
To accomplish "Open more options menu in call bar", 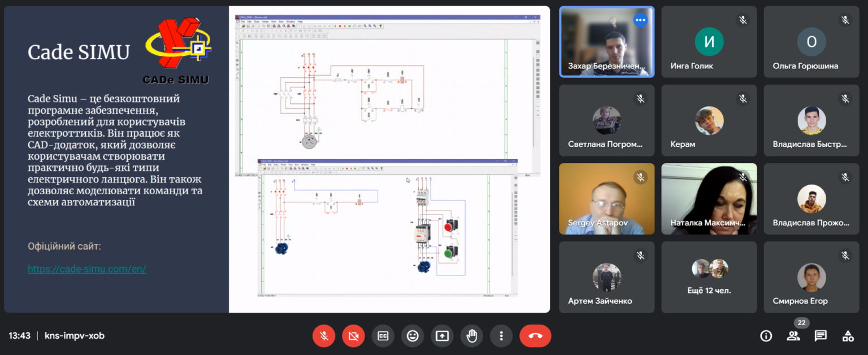I will (x=501, y=336).
